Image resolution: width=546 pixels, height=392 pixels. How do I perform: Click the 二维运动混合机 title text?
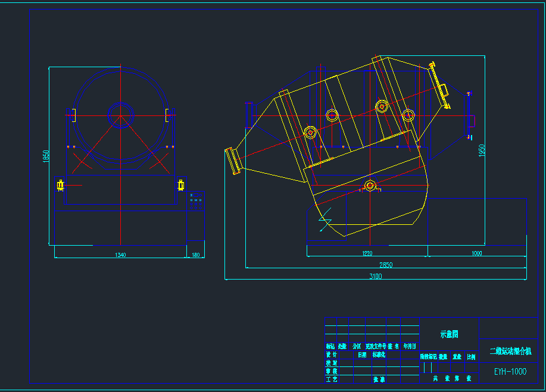coord(510,352)
